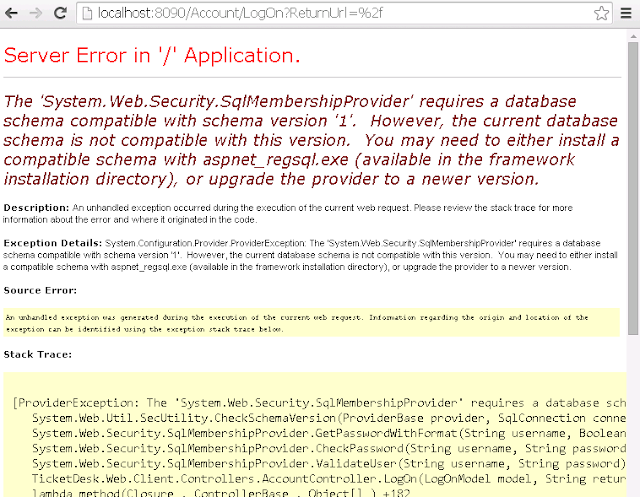Click the CheckPassword stack trace line
The width and height of the screenshot is (640, 497).
coord(329,448)
